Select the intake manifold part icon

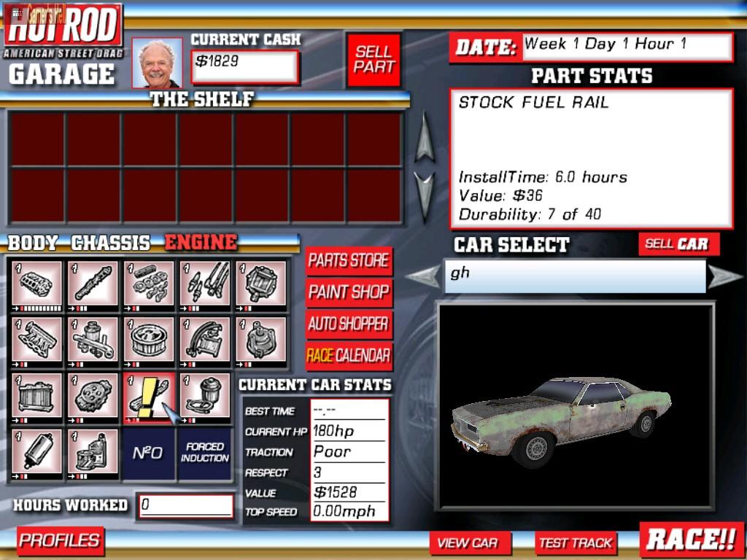(x=36, y=340)
